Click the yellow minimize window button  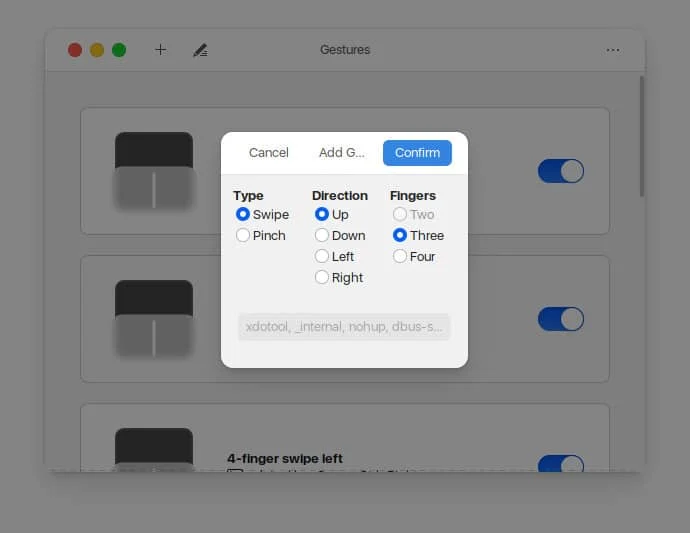pyautogui.click(x=97, y=50)
